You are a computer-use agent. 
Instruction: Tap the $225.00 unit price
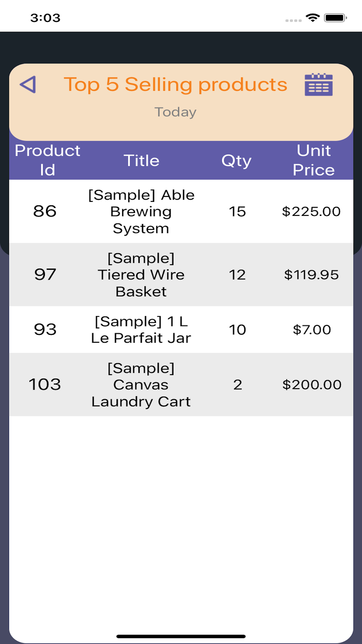(x=311, y=211)
